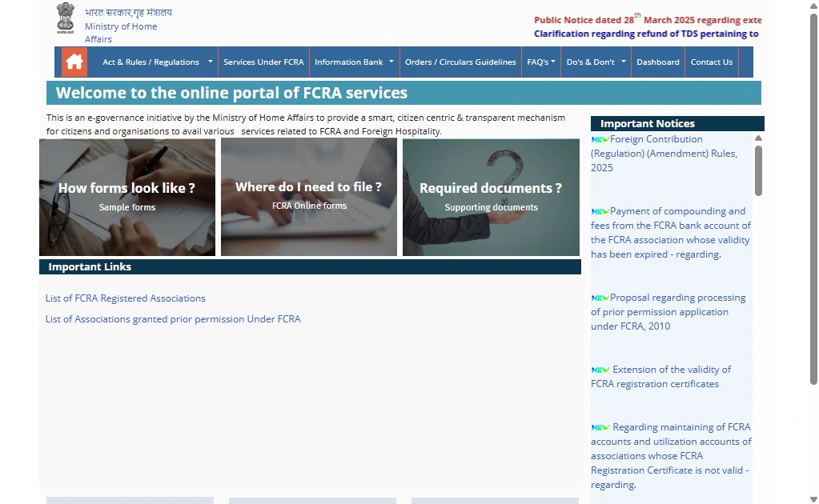Open List of Associations granted prior permission link
The width and height of the screenshot is (819, 504).
point(173,319)
